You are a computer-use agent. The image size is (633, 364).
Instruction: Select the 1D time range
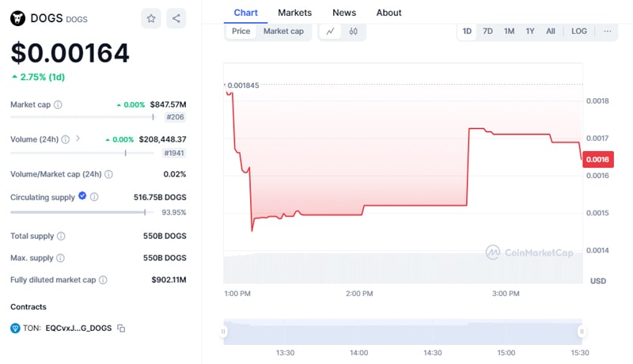[x=467, y=31]
